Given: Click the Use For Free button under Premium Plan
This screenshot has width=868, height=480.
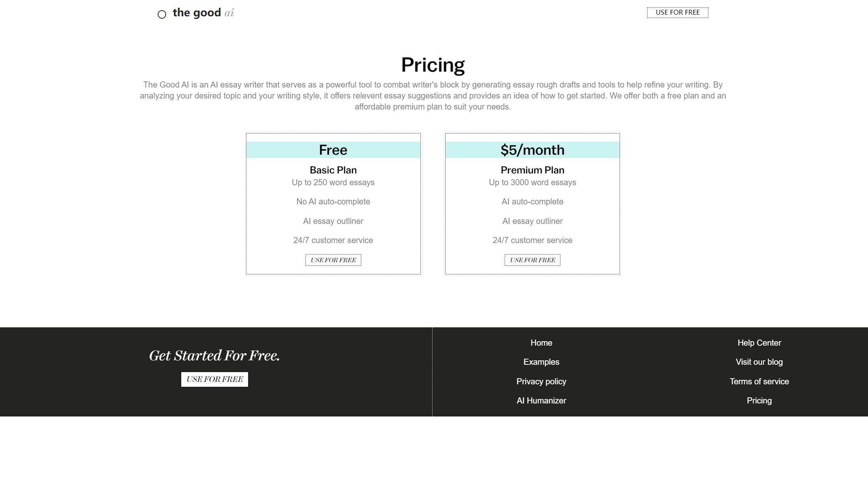Looking at the screenshot, I should point(532,260).
